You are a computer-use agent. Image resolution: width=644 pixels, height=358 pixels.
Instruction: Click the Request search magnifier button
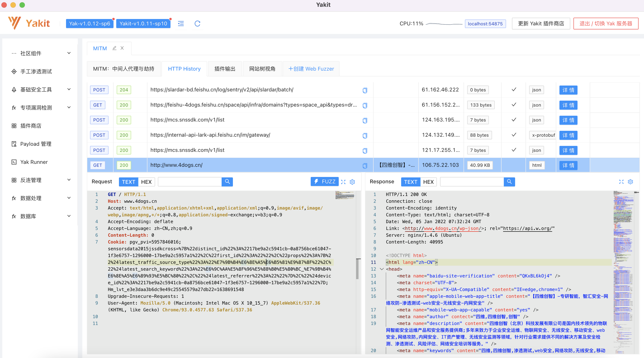coord(227,182)
